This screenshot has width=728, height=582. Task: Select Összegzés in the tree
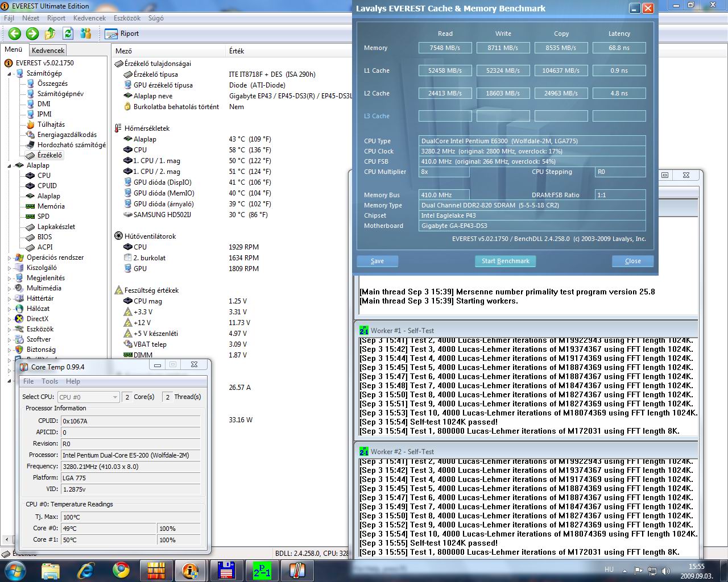pos(52,84)
